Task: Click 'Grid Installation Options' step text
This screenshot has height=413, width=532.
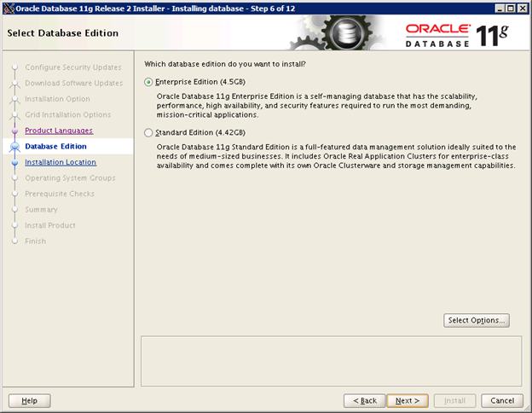Action: pos(68,115)
